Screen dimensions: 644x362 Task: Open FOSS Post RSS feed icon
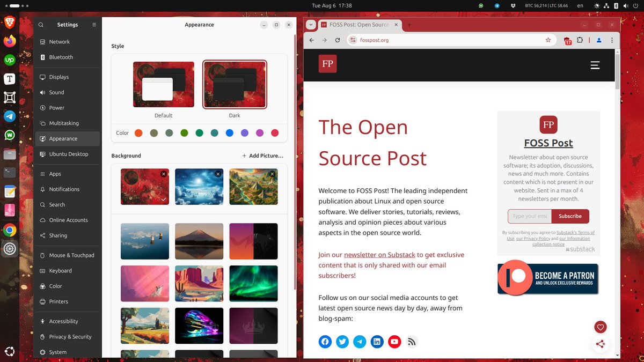click(x=412, y=342)
